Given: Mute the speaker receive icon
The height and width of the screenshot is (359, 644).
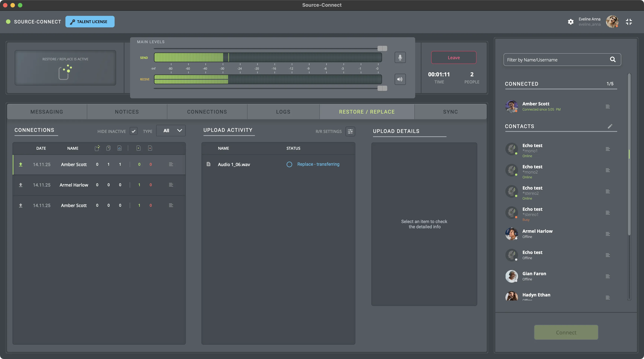Looking at the screenshot, I should (400, 79).
